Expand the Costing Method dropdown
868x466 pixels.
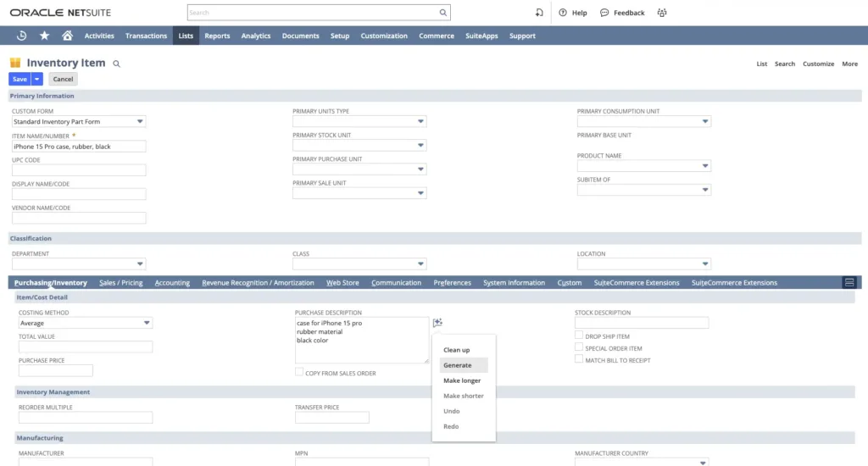(x=147, y=323)
